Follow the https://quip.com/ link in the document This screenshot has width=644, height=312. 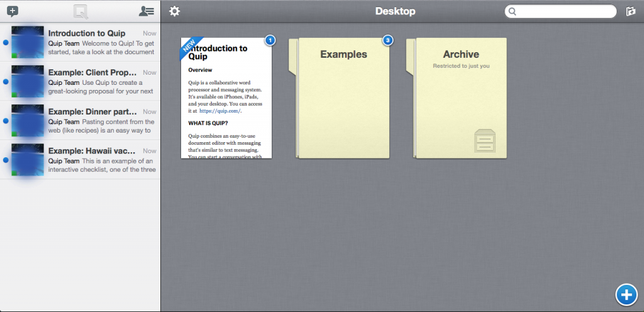pos(221,111)
